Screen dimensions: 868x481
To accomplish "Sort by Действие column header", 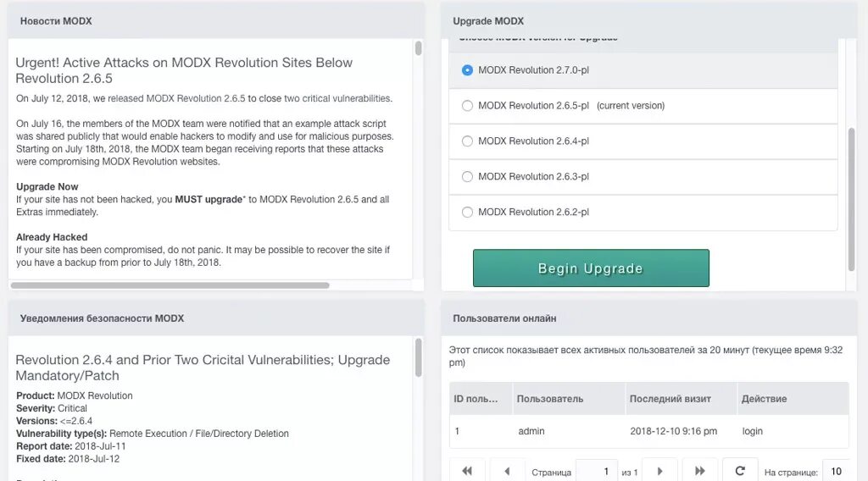I will coord(793,399).
